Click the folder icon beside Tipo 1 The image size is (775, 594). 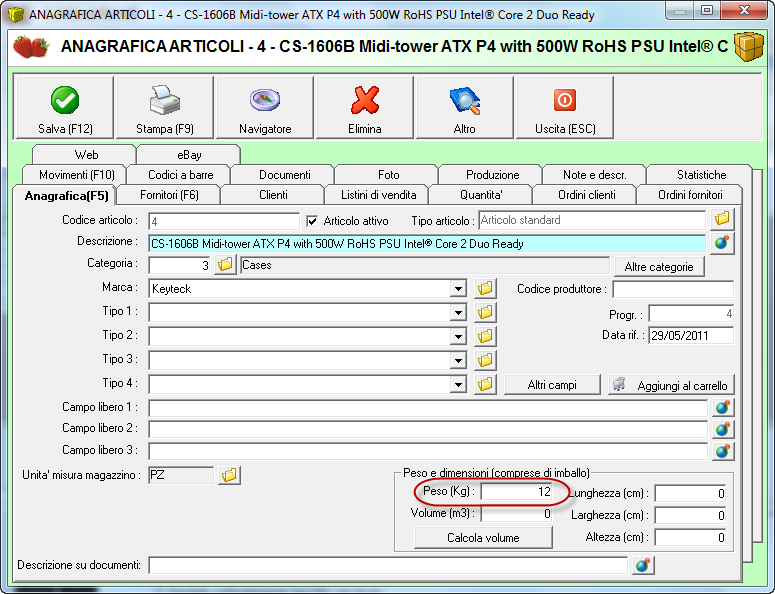pos(485,312)
